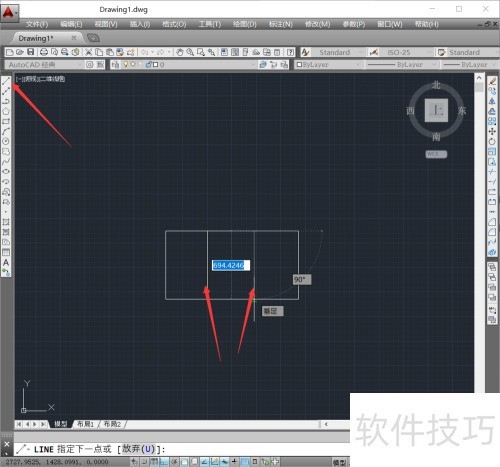Select the Line tool in the draw toolbar
The width and height of the screenshot is (500, 467).
(x=6, y=81)
